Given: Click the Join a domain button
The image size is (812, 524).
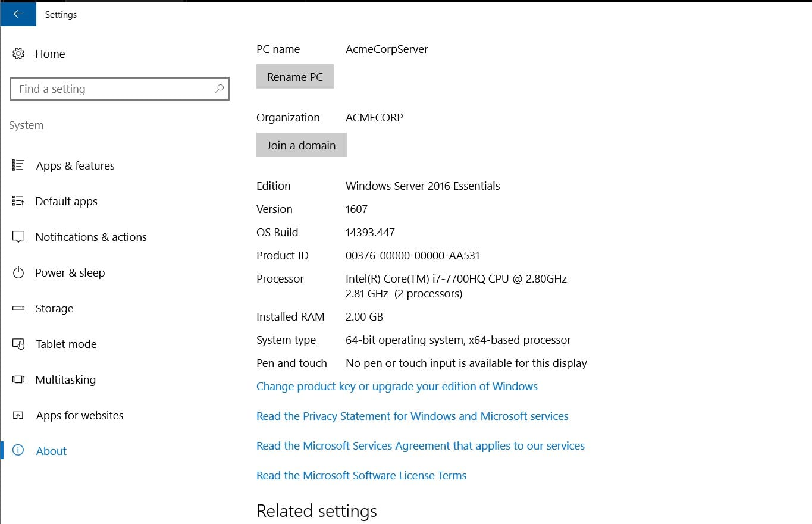Looking at the screenshot, I should tap(302, 145).
